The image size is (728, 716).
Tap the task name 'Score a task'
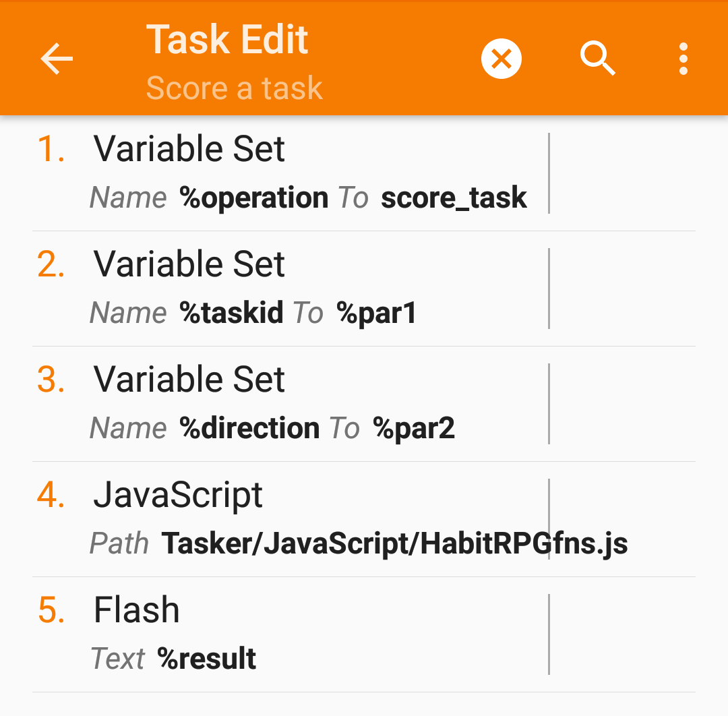tap(234, 88)
